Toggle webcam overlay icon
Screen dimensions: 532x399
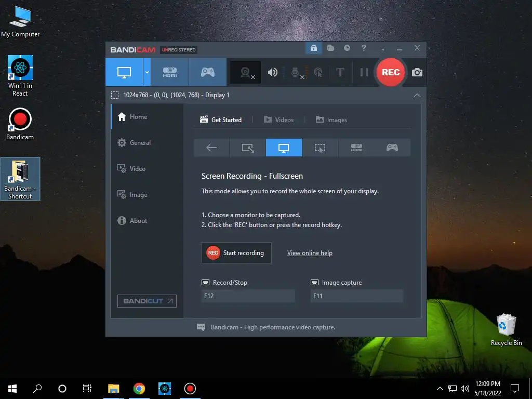pos(245,72)
